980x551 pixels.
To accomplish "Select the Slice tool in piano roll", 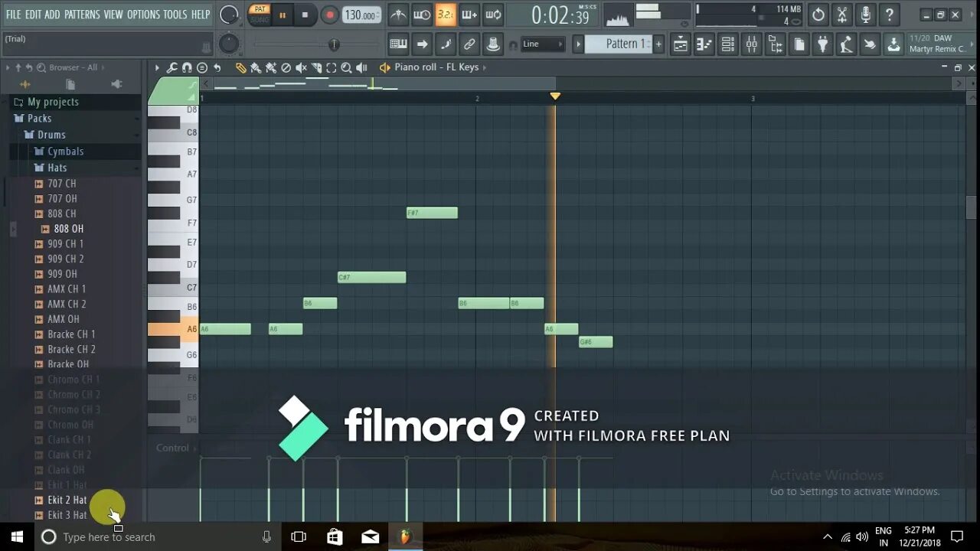I will point(316,67).
